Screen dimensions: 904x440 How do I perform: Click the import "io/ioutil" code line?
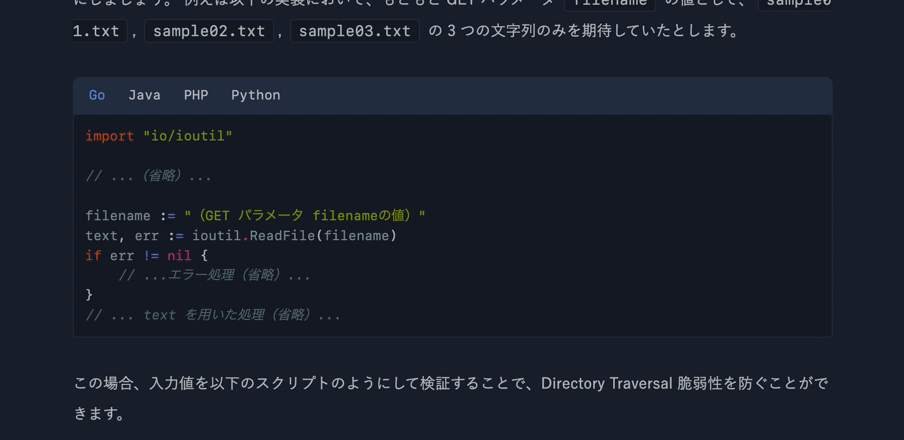(159, 136)
